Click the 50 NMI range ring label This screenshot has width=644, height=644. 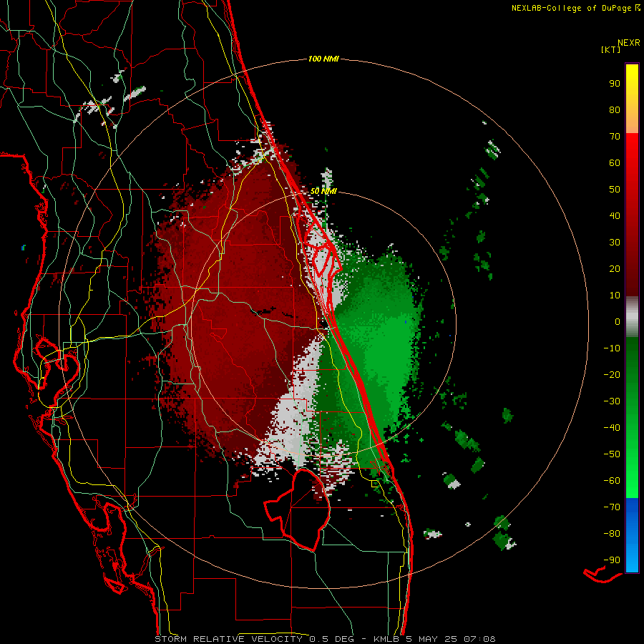(x=323, y=191)
